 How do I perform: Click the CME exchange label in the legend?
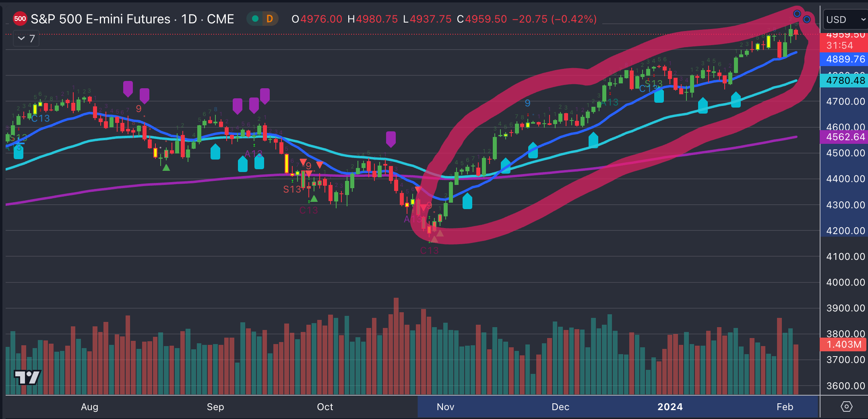(221, 19)
